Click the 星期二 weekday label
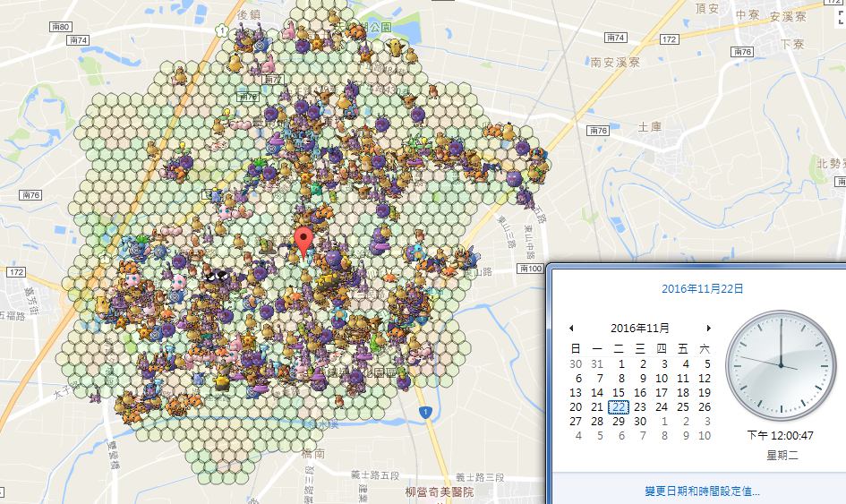The height and width of the screenshot is (504, 846). 782,456
